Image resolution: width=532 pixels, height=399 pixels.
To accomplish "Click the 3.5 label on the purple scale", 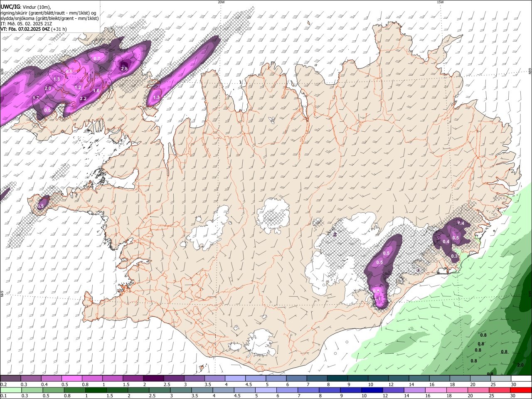I will click(x=208, y=384).
